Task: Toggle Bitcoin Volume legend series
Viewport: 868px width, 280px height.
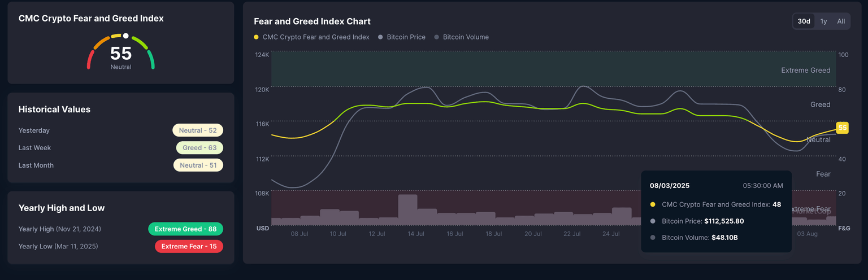Action: tap(461, 37)
